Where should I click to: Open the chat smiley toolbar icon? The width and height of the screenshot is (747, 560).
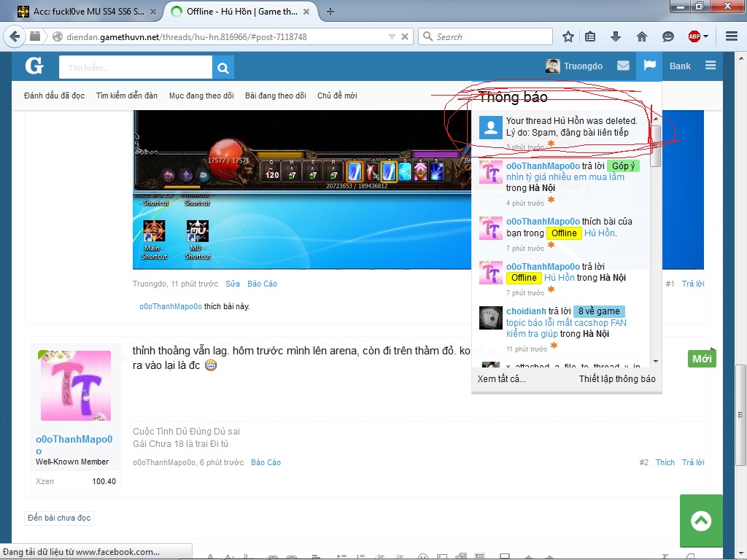pos(668,36)
